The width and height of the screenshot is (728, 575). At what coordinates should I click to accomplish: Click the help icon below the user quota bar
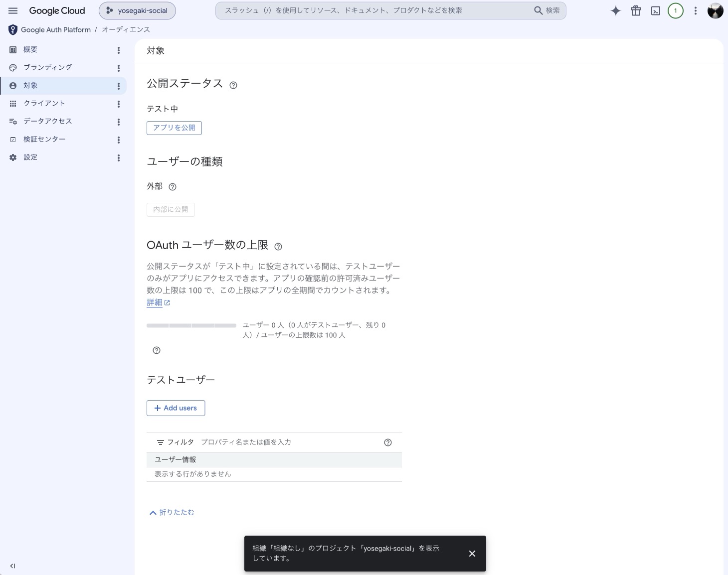tap(157, 350)
